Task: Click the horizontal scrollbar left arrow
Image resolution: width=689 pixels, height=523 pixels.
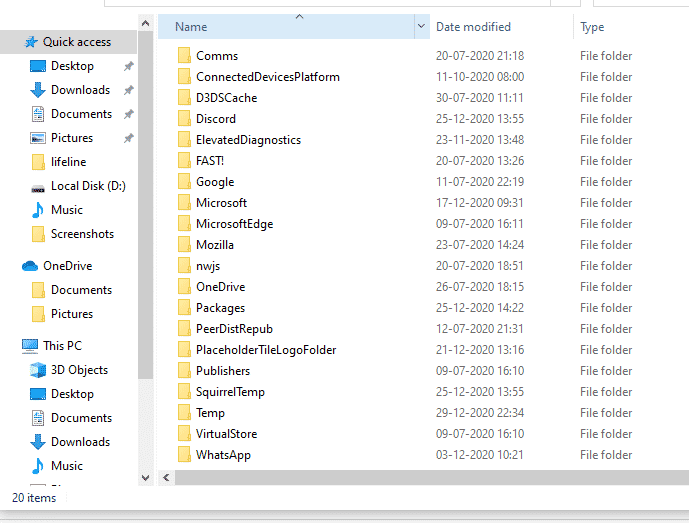Action: click(x=166, y=477)
